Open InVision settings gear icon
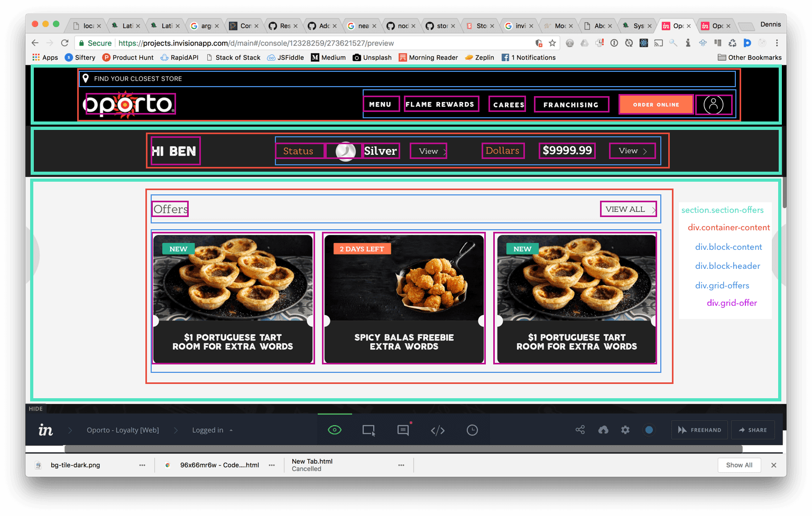This screenshot has height=516, width=812. (x=625, y=430)
